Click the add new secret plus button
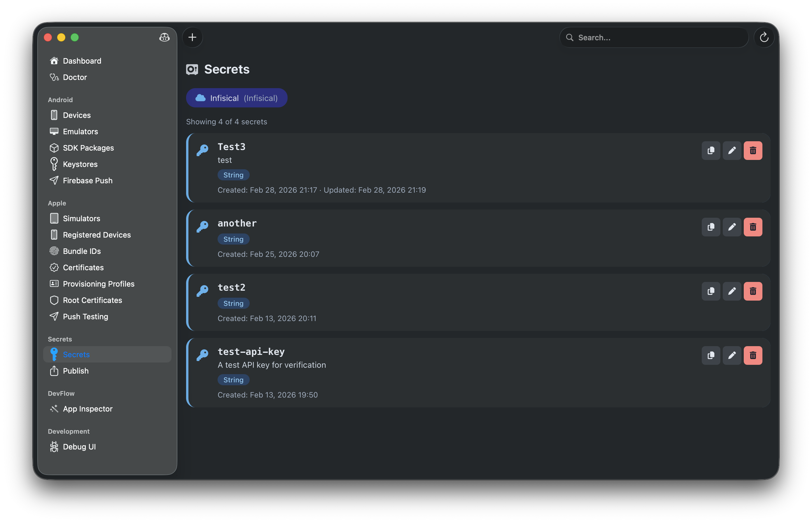The image size is (812, 523). click(192, 37)
